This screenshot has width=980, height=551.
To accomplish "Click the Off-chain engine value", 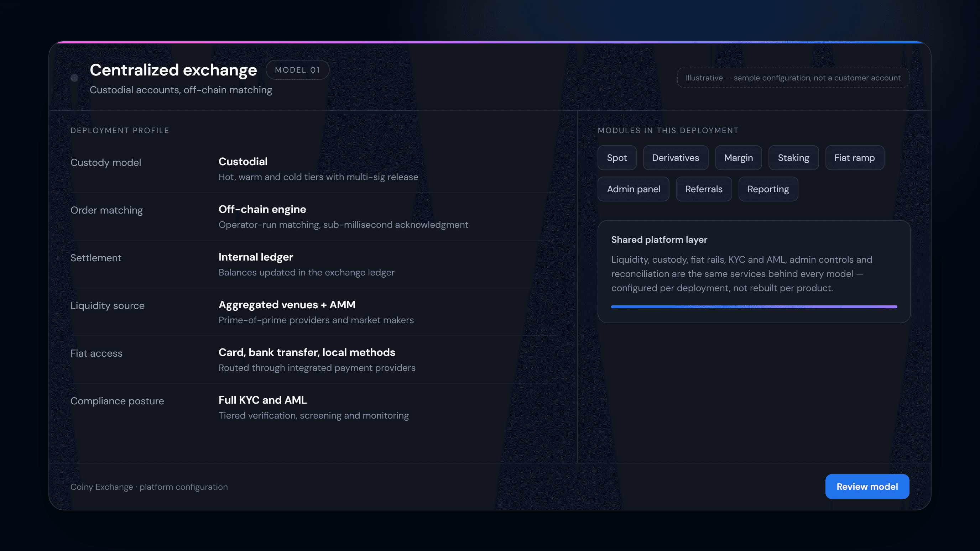I will [262, 209].
